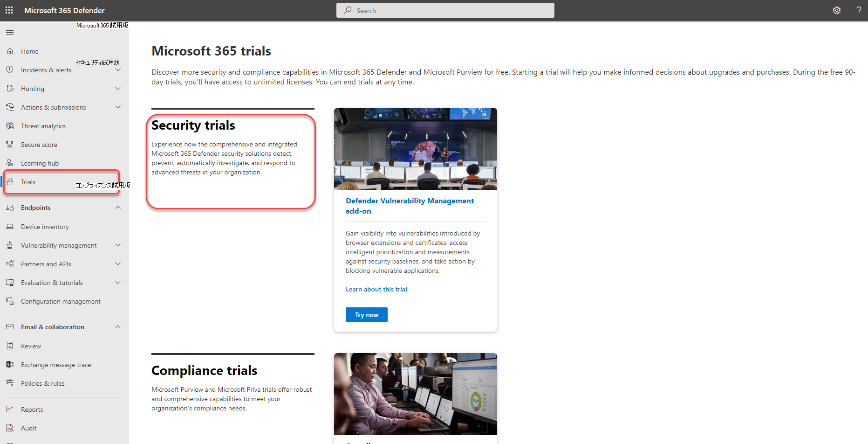Click the Email & collaboration envelope icon

click(10, 327)
